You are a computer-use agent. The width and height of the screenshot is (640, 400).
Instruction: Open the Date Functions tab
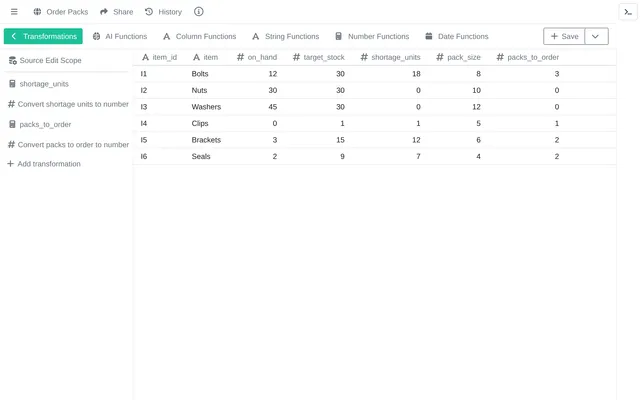click(x=456, y=36)
